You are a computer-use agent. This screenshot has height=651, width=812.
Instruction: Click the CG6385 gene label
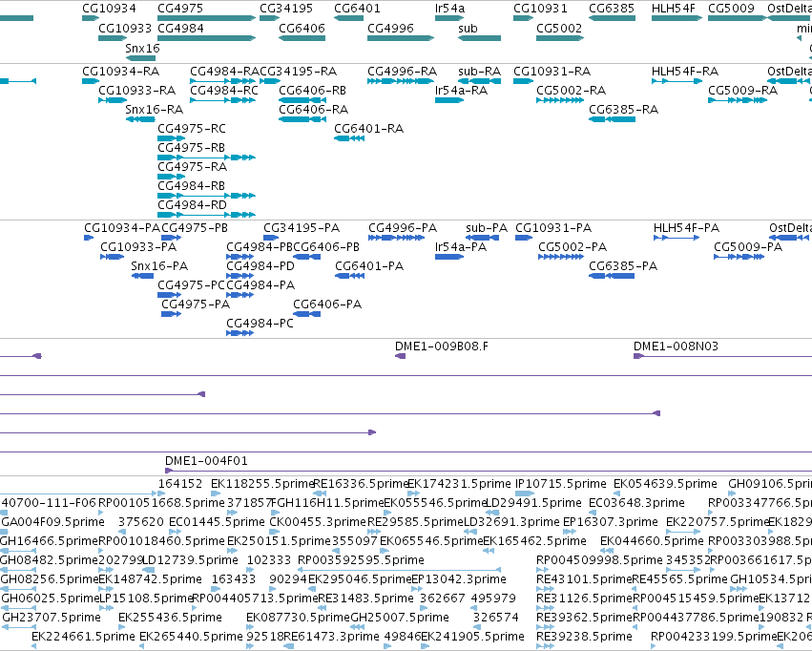pos(612,9)
